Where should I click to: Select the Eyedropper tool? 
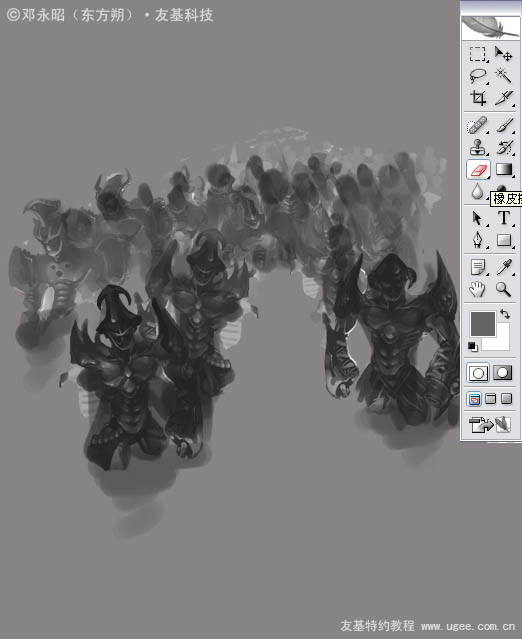tap(504, 267)
